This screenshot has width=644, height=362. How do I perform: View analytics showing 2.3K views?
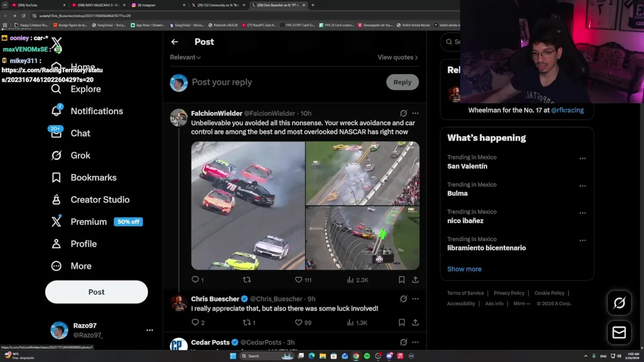(x=358, y=280)
